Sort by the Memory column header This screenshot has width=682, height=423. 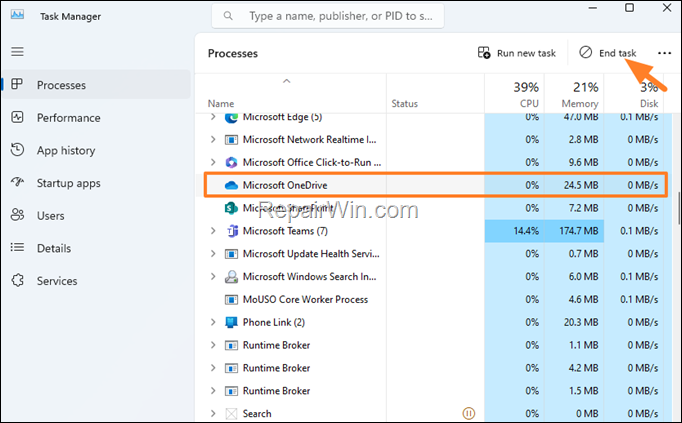(x=574, y=93)
